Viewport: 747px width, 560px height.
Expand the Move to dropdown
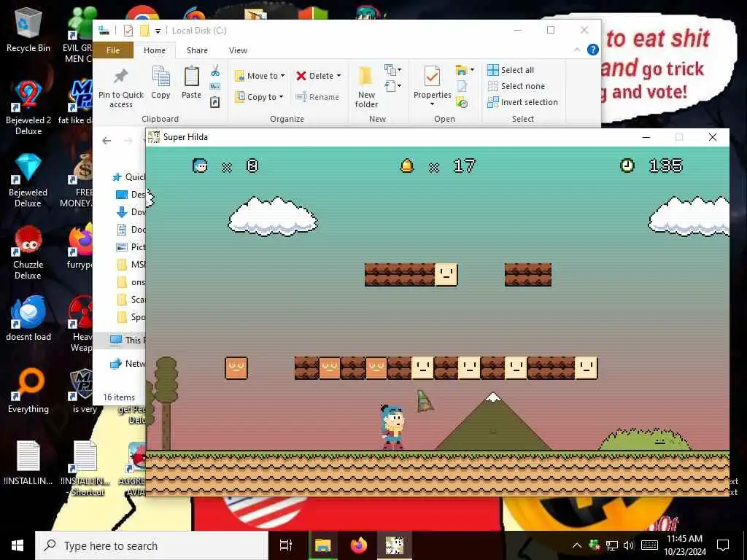[260, 76]
